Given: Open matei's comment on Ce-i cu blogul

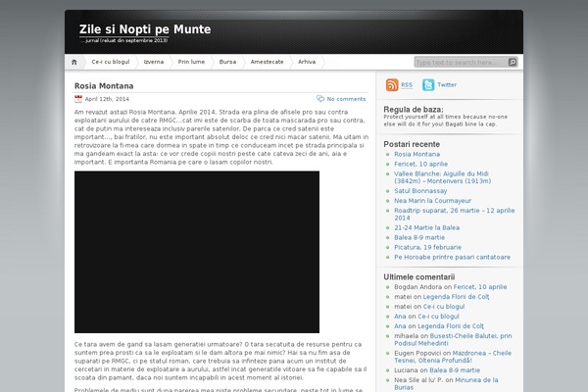Looking at the screenshot, I should pyautogui.click(x=444, y=307).
